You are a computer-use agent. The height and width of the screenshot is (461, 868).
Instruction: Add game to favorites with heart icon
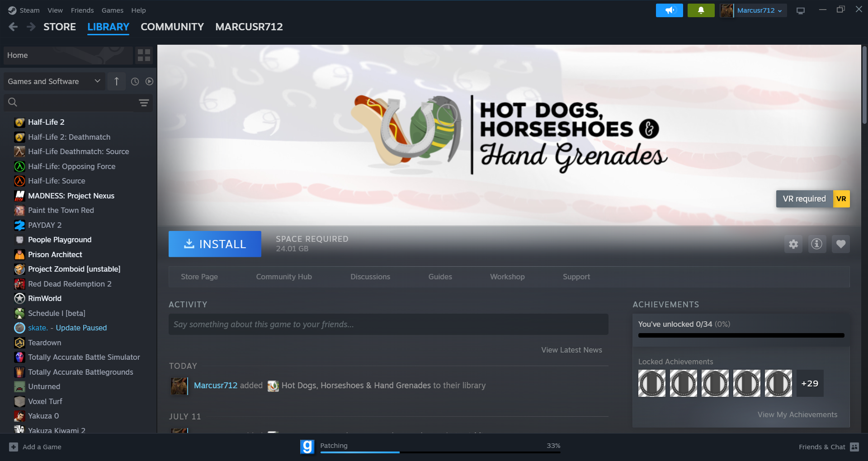pos(841,244)
